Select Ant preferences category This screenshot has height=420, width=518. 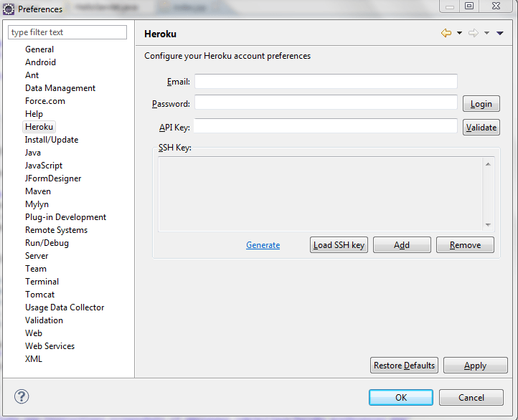[32, 75]
